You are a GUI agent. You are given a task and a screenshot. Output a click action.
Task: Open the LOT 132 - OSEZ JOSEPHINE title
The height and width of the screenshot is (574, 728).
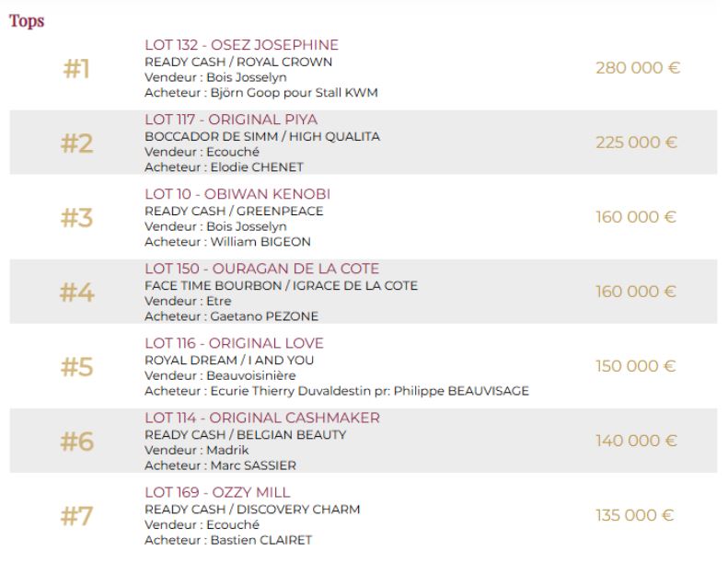(241, 45)
